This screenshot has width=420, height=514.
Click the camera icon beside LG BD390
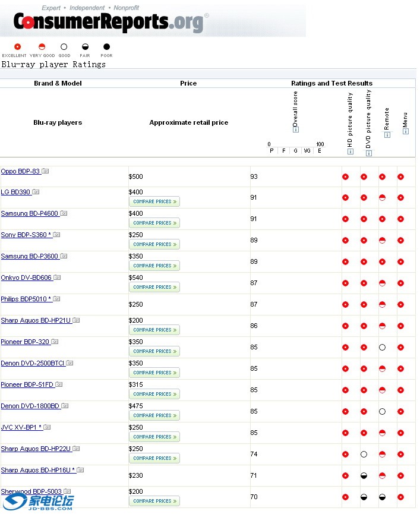click(36, 192)
